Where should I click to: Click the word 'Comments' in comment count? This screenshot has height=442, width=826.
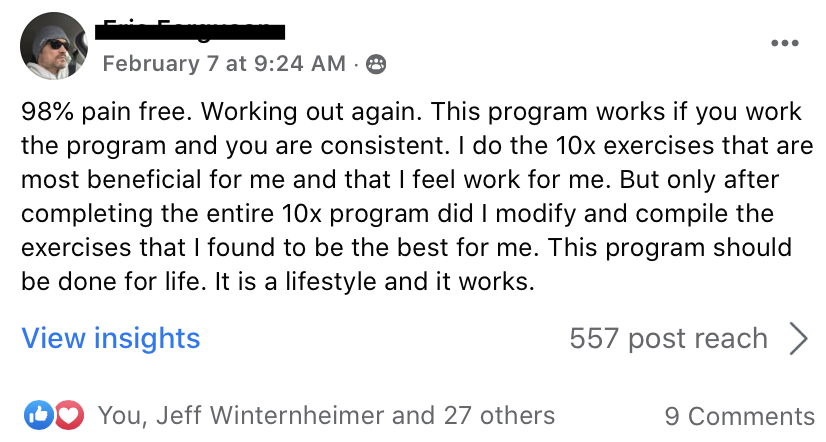click(751, 416)
